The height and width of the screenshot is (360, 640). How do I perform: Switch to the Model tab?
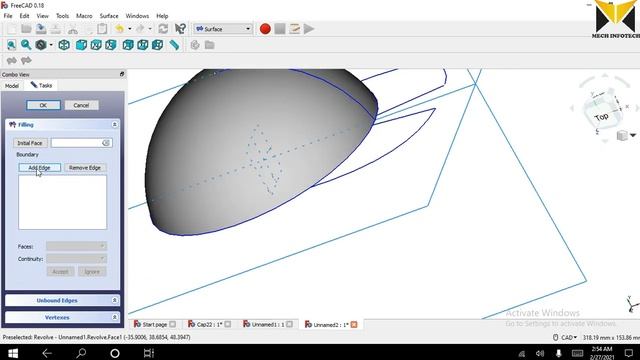12,86
